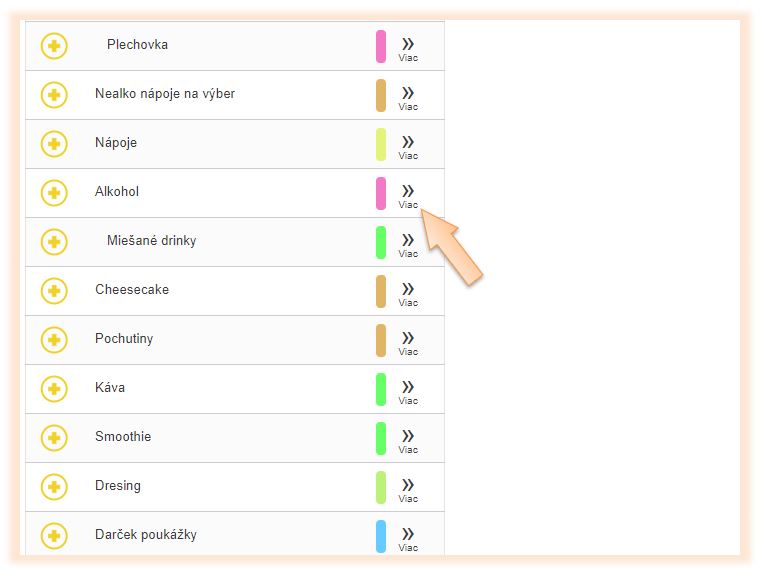Click plus icon for Cheesecake category
The height and width of the screenshot is (573, 764).
click(x=54, y=291)
